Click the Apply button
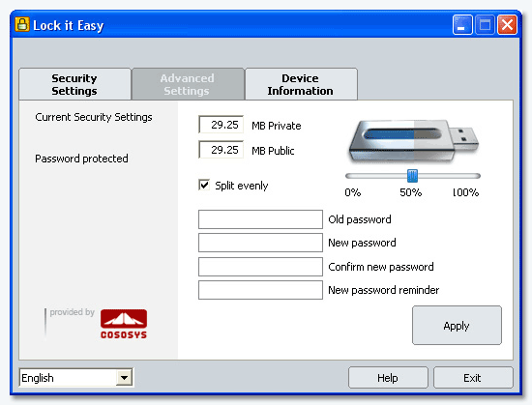Image resolution: width=532 pixels, height=405 pixels. [457, 326]
